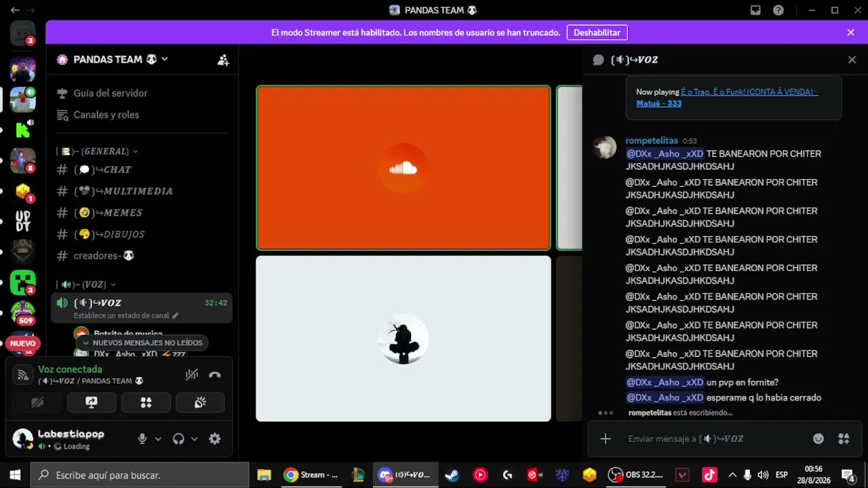Open the voice activities launcher icon
Viewport: 868px width, 488px height.
pos(146,403)
